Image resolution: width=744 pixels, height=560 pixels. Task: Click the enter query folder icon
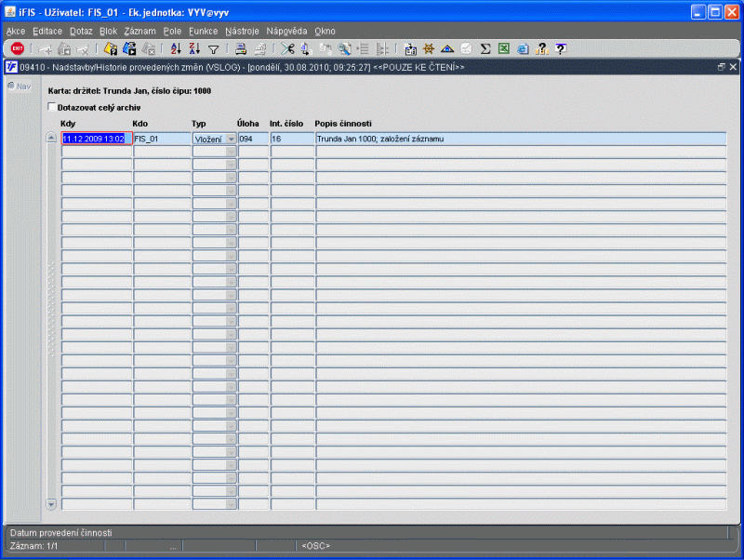(x=110, y=48)
